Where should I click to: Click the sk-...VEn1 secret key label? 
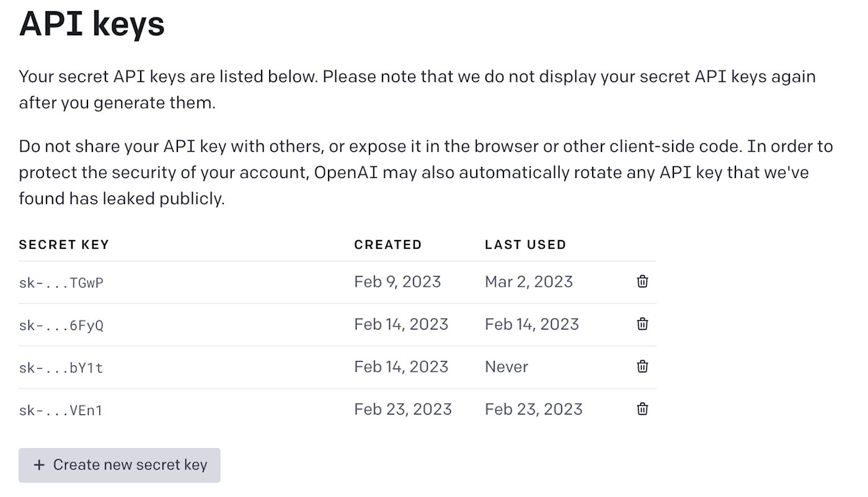[61, 410]
